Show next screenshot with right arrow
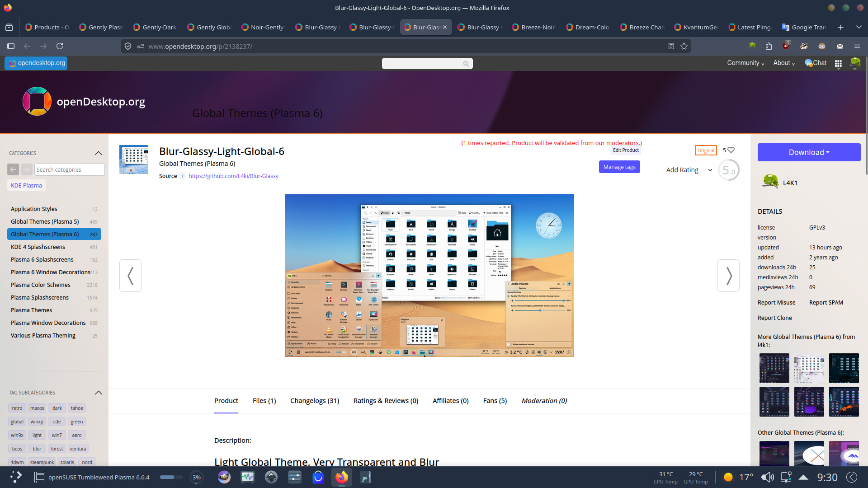Image resolution: width=868 pixels, height=488 pixels. tap(728, 276)
